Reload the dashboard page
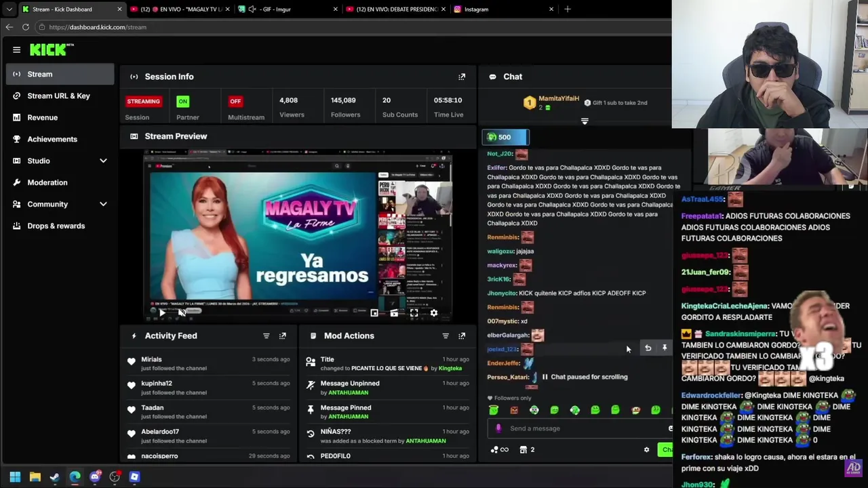The width and height of the screenshot is (868, 488). click(26, 27)
